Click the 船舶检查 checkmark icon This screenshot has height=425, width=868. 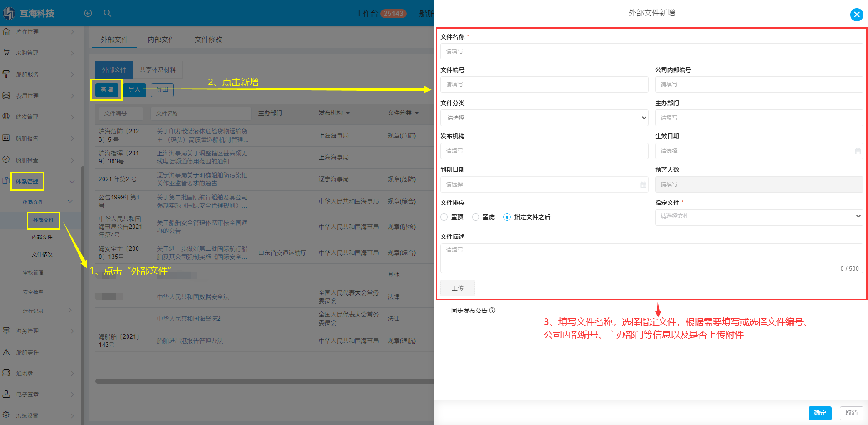[6, 159]
